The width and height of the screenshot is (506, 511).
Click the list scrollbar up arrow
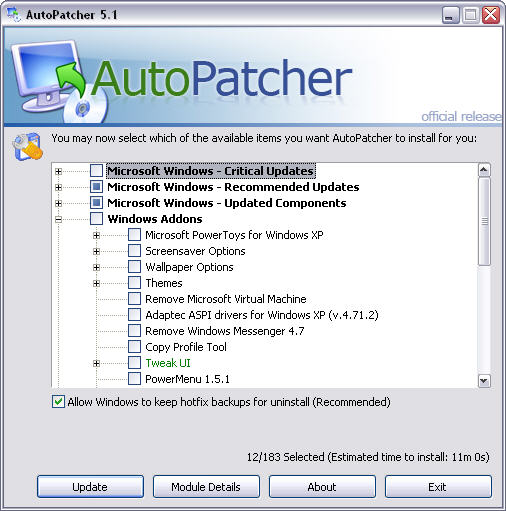tap(484, 170)
